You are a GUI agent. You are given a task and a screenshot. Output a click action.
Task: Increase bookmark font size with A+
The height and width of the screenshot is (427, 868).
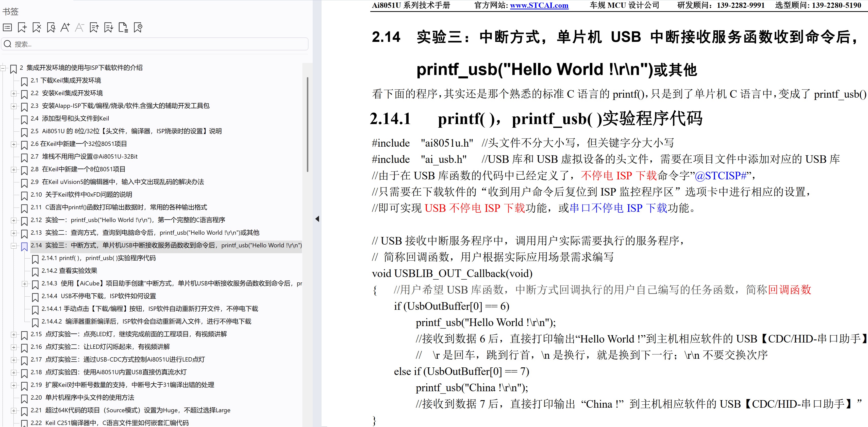point(65,28)
